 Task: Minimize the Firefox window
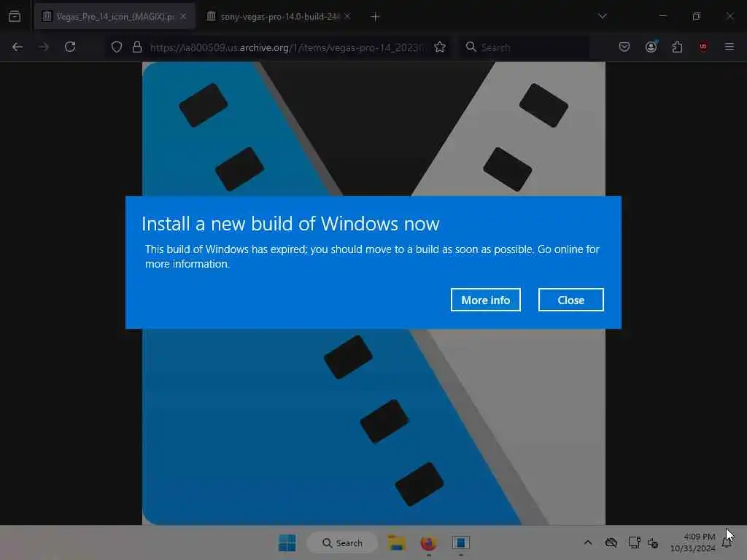(x=662, y=16)
